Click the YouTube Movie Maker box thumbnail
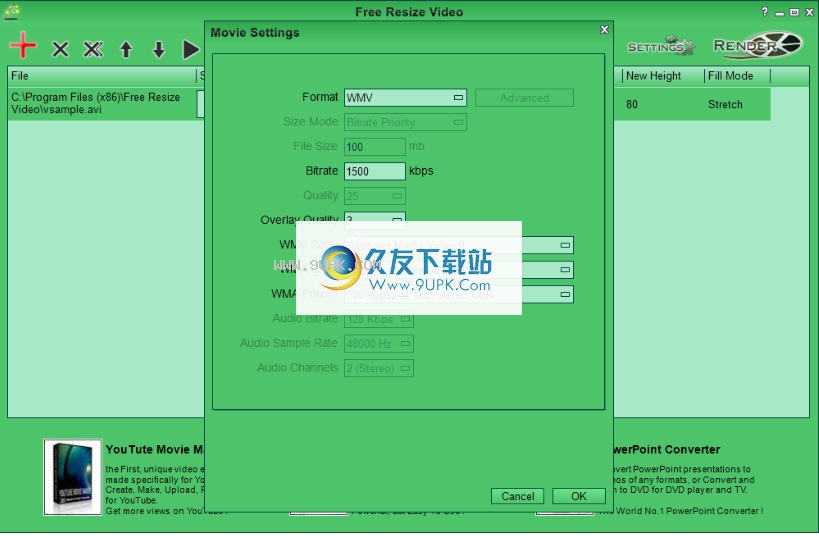The height and width of the screenshot is (536, 819). click(x=73, y=477)
